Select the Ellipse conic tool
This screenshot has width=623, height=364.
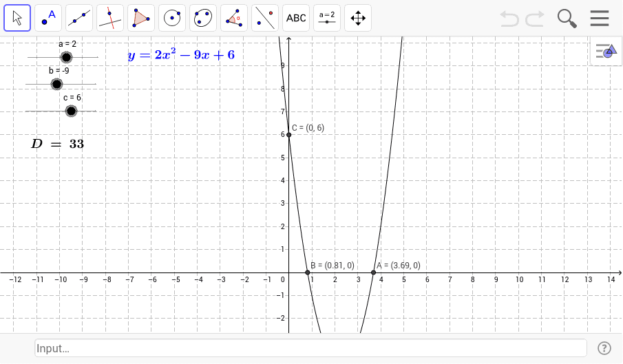pyautogui.click(x=203, y=18)
